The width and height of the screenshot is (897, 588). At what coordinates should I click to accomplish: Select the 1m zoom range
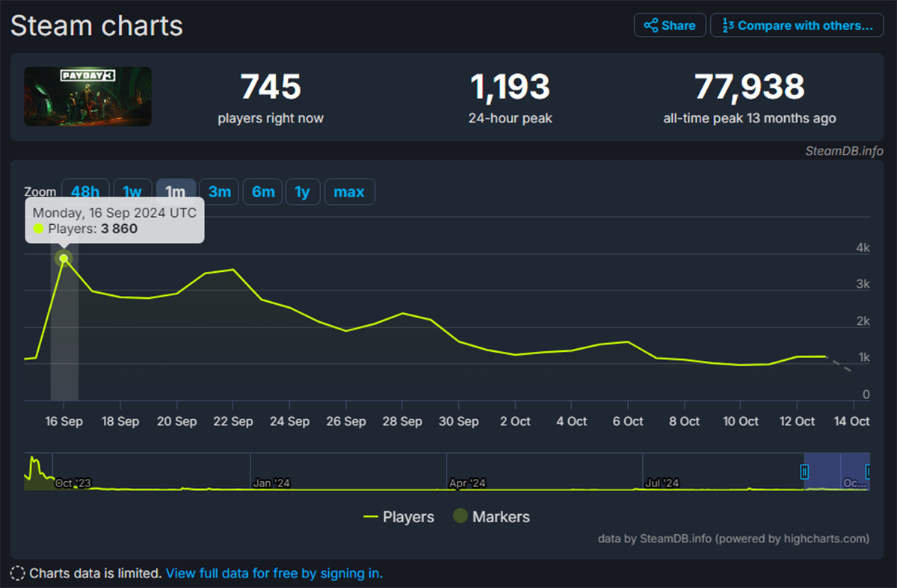tap(176, 192)
